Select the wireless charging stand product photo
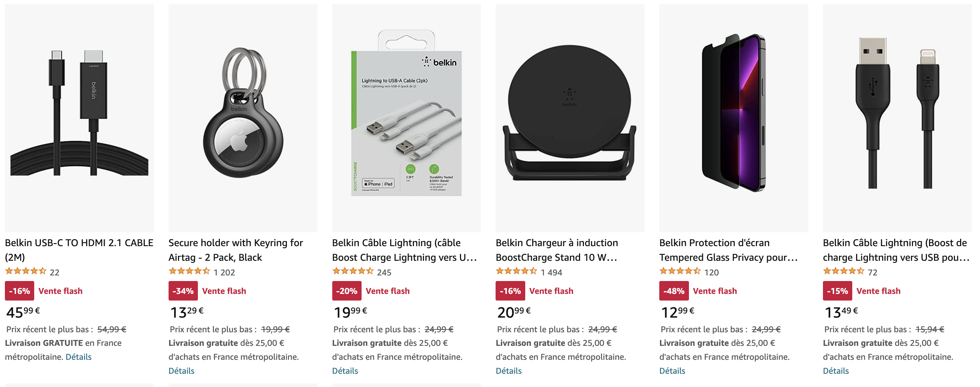This screenshot has height=387, width=980. (x=570, y=118)
